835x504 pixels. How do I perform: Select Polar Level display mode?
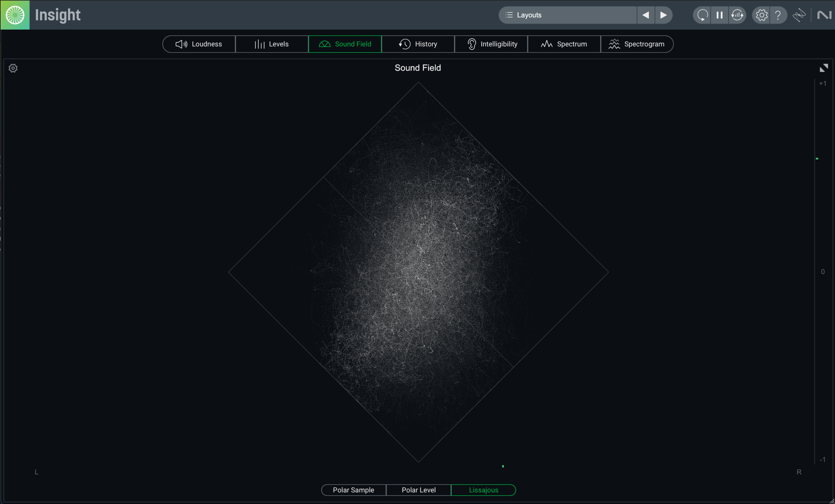pos(418,490)
